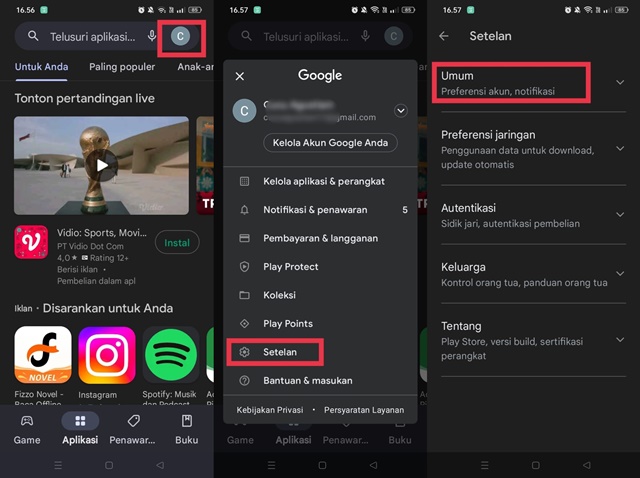640x478 pixels.
Task: Tap the back arrow on Setelan screen
Action: (x=444, y=36)
